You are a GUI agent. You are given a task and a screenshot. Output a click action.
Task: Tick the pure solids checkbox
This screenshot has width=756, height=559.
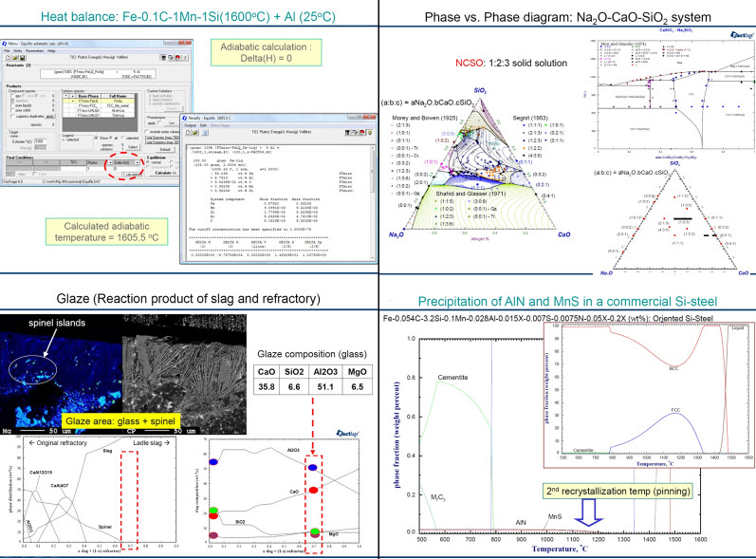[12, 110]
